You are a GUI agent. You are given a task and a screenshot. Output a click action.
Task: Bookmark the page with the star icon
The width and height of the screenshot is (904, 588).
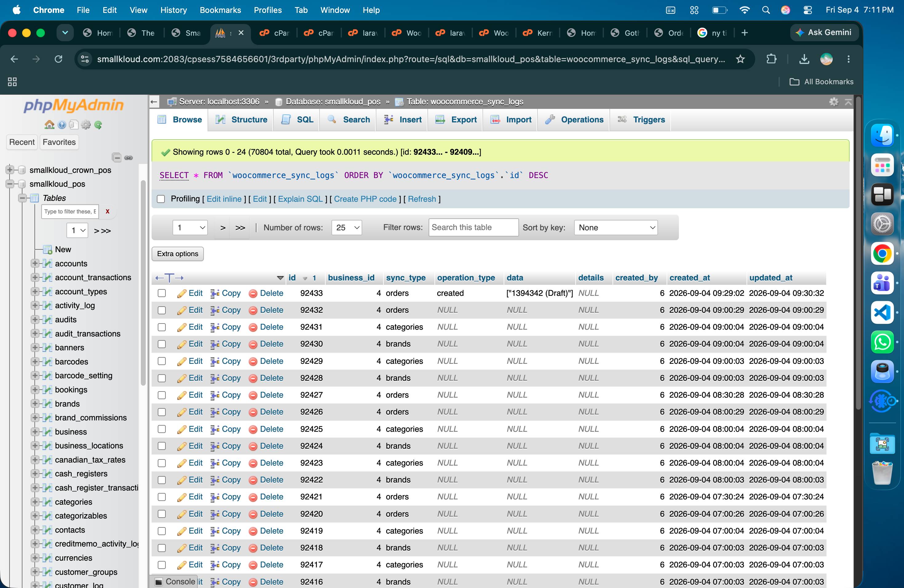tap(740, 59)
